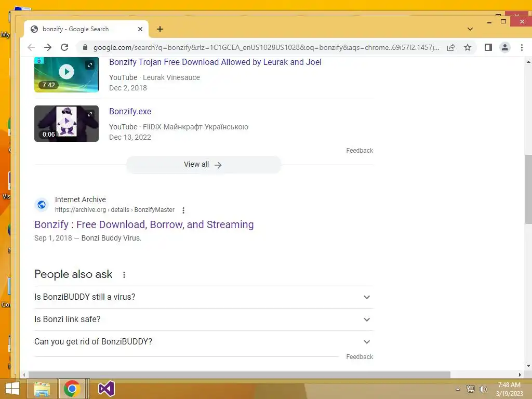532x399 pixels.
Task: Open Chrome three-dot menu
Action: pos(522,47)
